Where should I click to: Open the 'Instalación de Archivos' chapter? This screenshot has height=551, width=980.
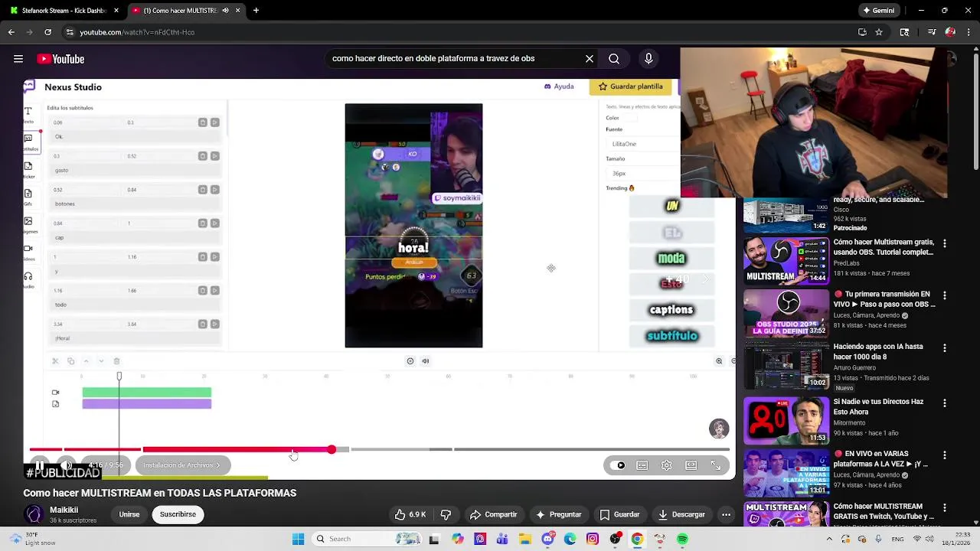pos(182,465)
